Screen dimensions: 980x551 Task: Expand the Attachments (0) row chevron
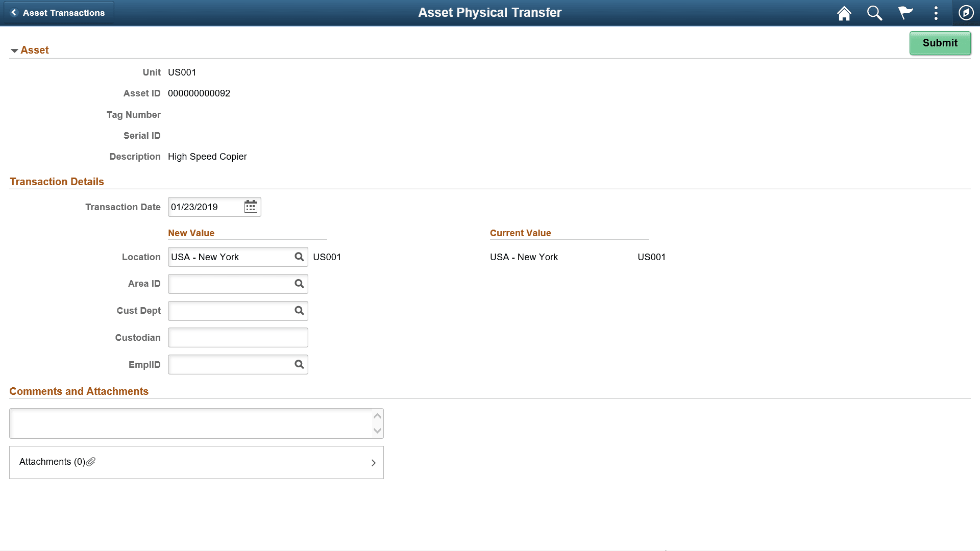373,462
